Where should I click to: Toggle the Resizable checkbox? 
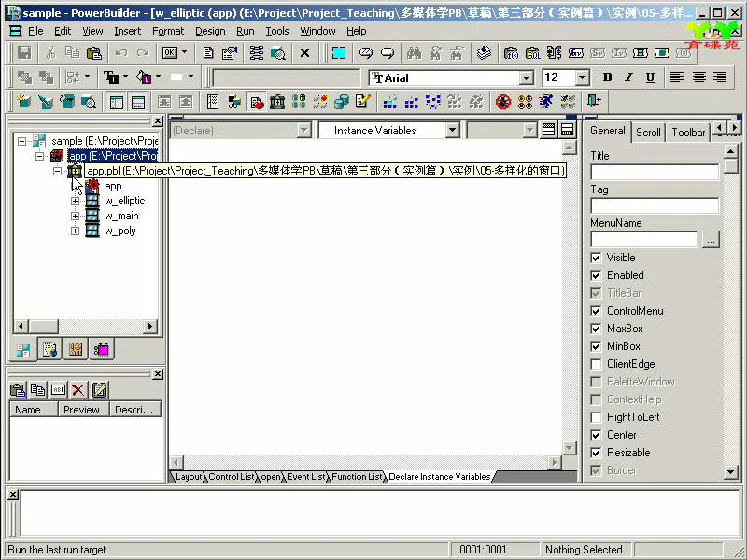pyautogui.click(x=596, y=453)
